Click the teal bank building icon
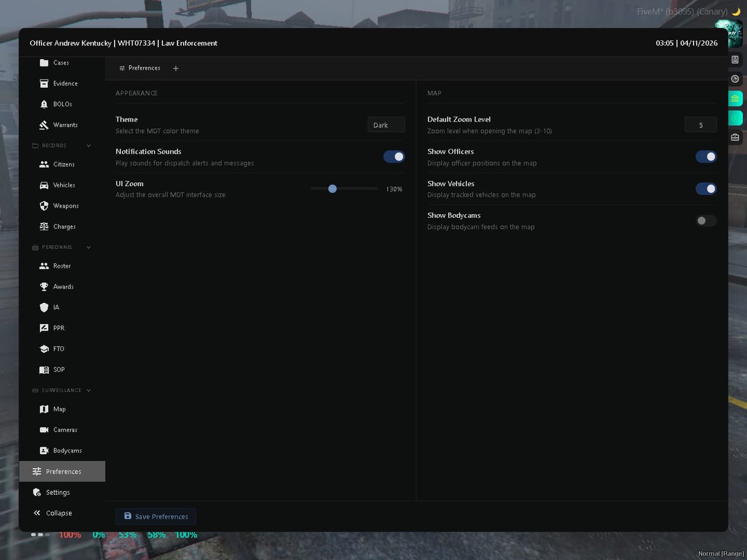 (735, 98)
